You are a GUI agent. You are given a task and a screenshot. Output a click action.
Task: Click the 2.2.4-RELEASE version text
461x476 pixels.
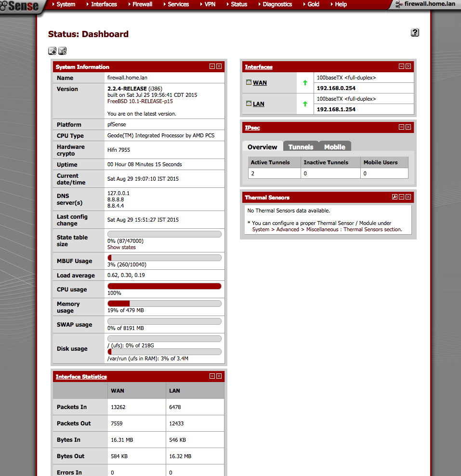point(127,89)
